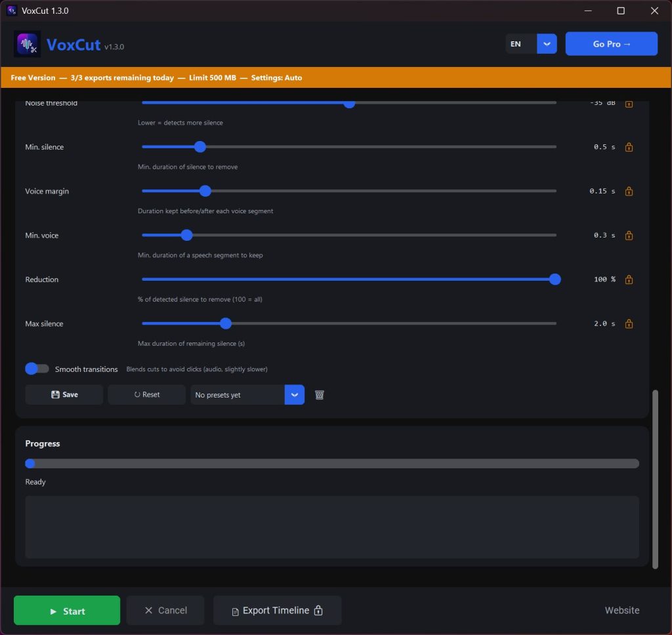
Task: Click 'Lower = detects more silence' hint
Action: 180,123
